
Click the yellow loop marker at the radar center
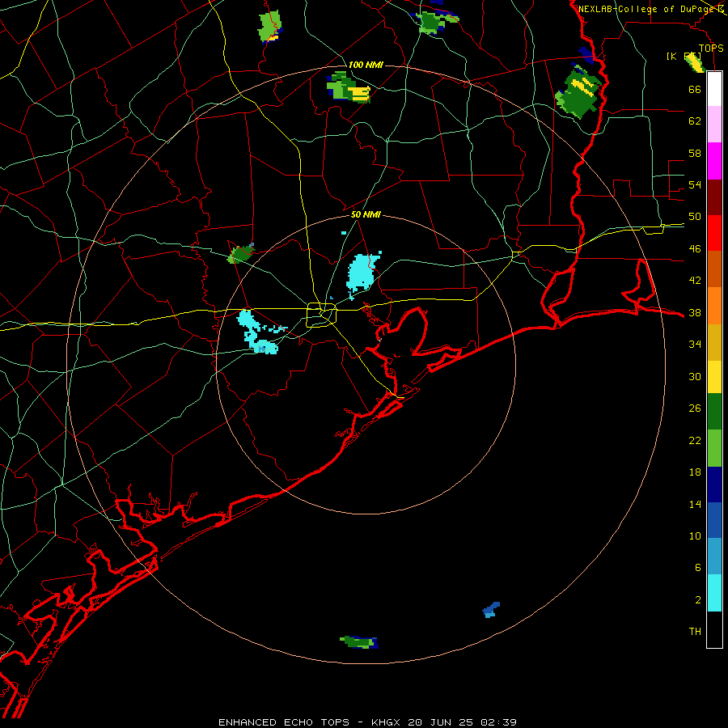point(321,315)
